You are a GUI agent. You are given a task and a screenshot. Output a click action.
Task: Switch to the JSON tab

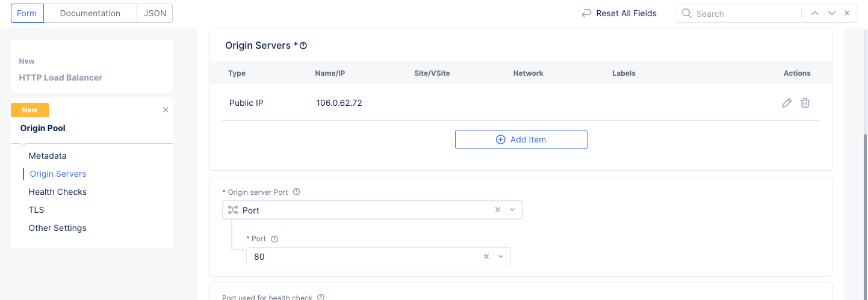click(x=155, y=13)
